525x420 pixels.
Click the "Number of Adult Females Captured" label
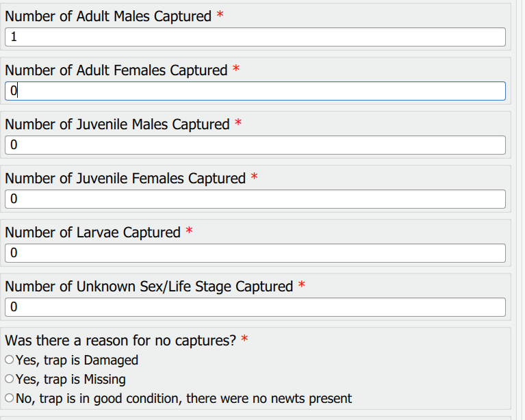[116, 70]
